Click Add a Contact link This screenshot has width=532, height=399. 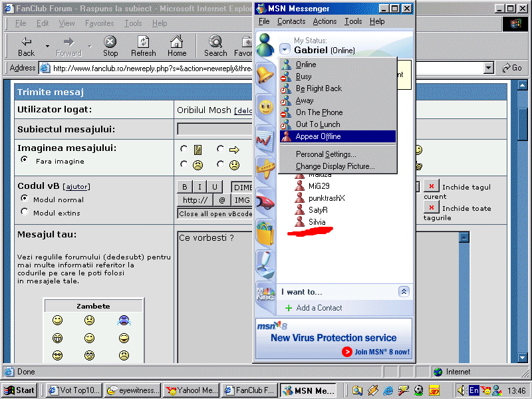(319, 308)
